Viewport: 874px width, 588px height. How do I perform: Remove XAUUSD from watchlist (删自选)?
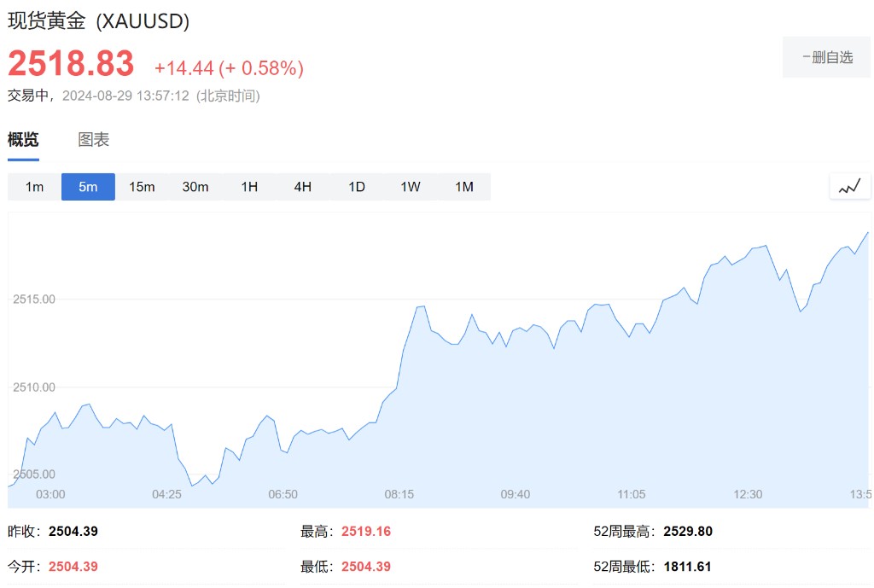827,57
